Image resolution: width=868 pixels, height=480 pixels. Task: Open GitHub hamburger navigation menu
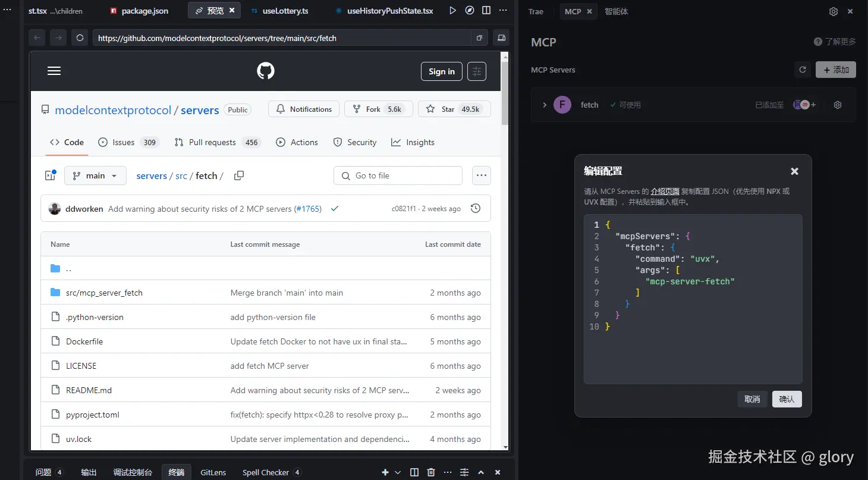pos(54,71)
